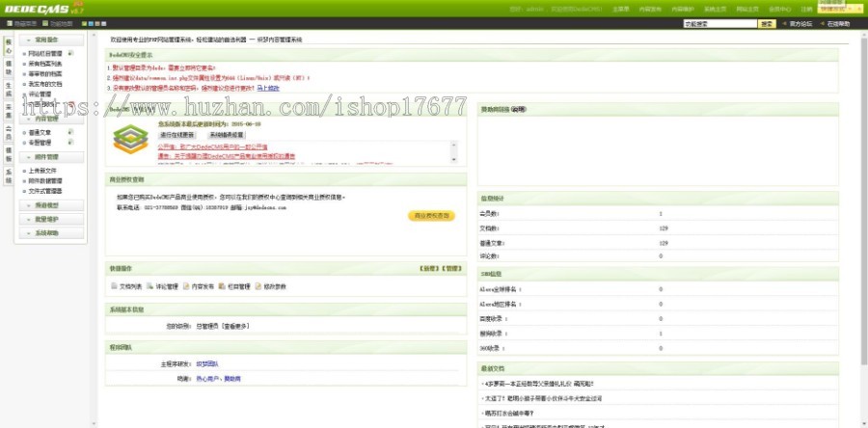The image size is (868, 428).
Task: Click the yellow 商业授权查询 button
Action: point(432,216)
